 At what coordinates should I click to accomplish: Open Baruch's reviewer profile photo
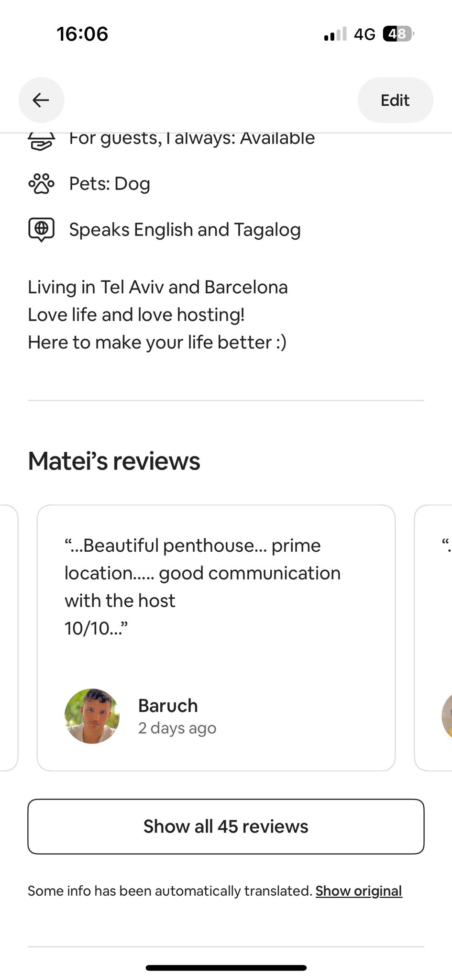[x=92, y=716]
